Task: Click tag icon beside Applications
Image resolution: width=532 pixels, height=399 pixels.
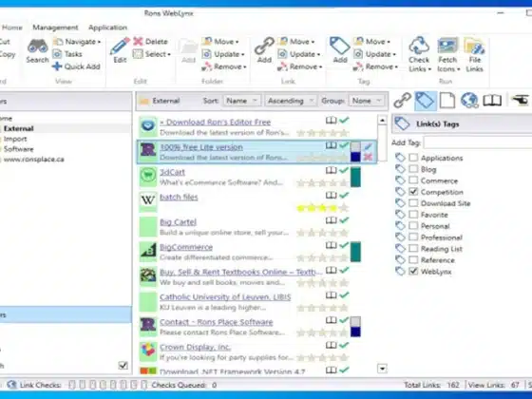Action: (x=400, y=158)
